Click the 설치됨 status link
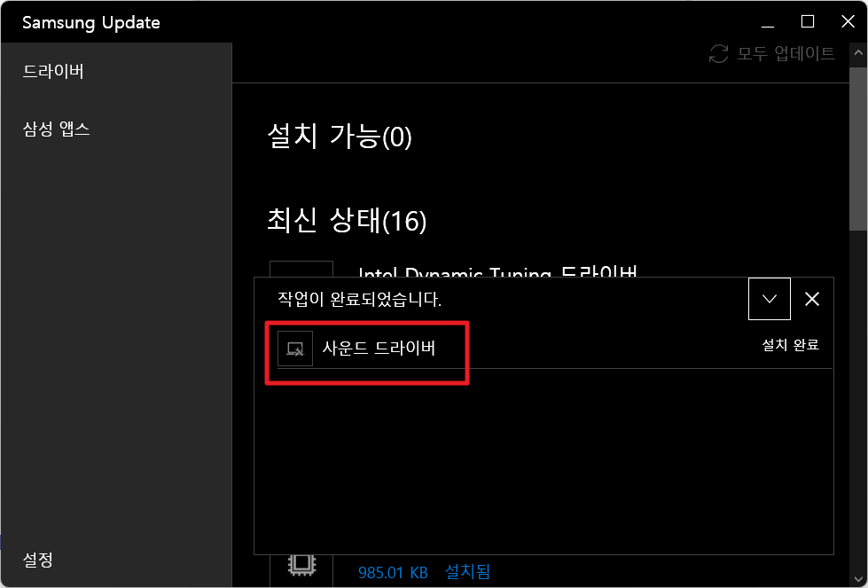Viewport: 868px width, 588px height. [x=468, y=571]
